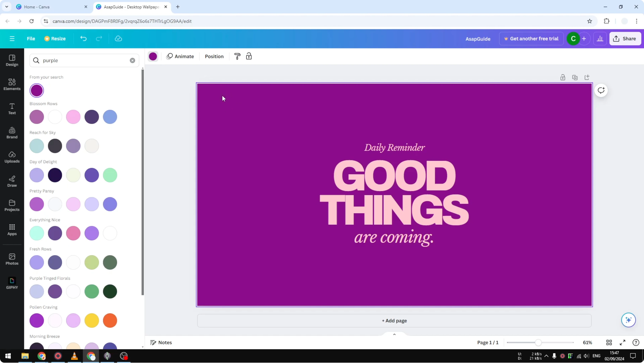Bookmark this page with the star
Image resolution: width=644 pixels, height=363 pixels.
(589, 21)
